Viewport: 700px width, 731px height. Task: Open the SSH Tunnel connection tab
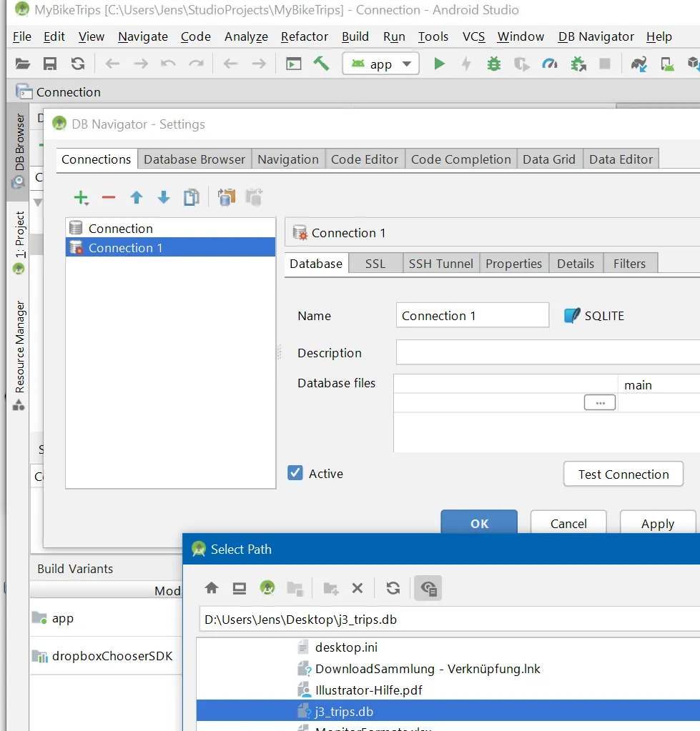pos(440,264)
